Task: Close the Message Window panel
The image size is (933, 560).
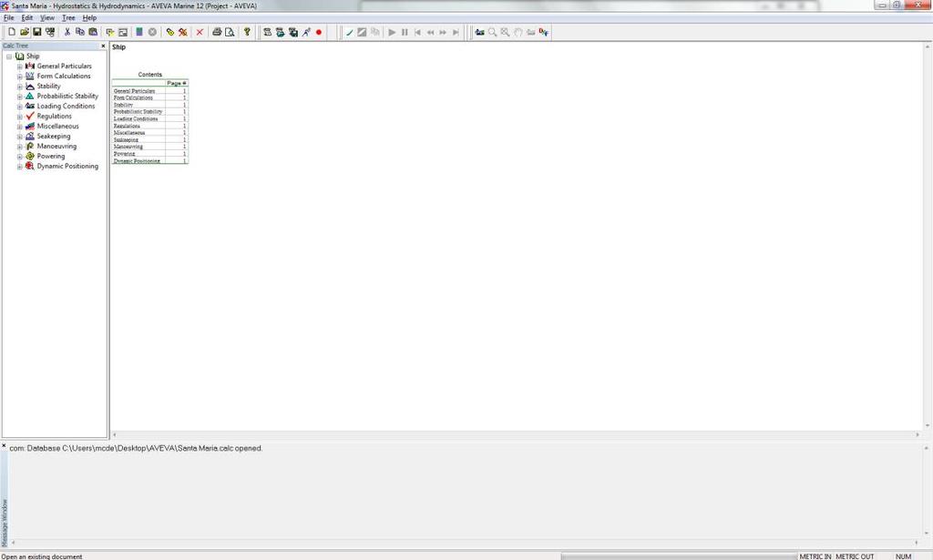Action: click(x=4, y=445)
